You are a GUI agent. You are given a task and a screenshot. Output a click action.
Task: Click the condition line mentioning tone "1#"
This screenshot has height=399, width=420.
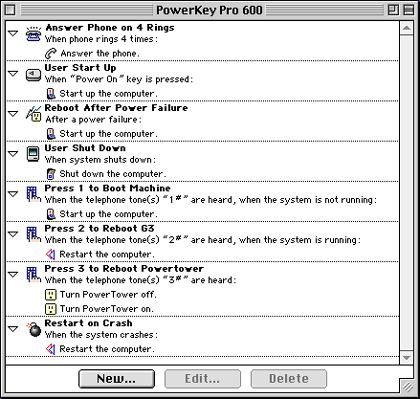tap(211, 200)
